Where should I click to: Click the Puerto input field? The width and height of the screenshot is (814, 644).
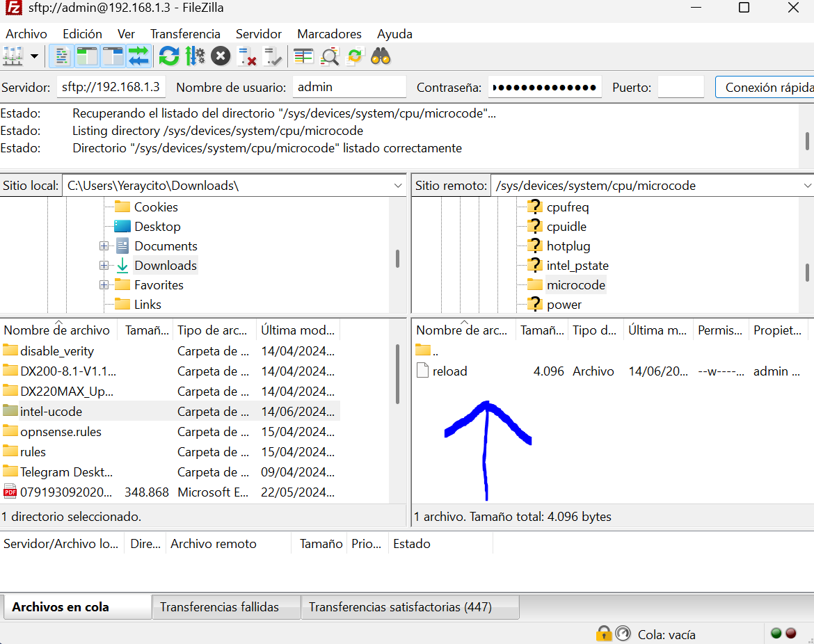coord(680,87)
